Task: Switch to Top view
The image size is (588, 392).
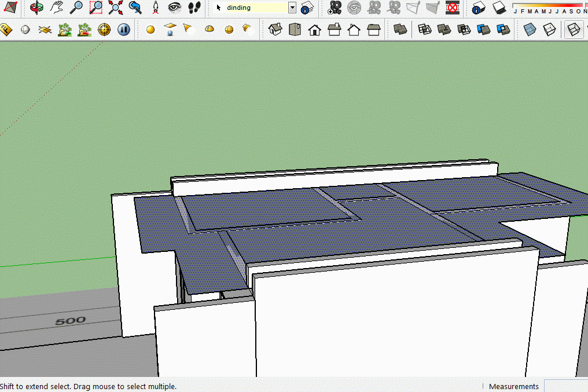Action: click(x=295, y=29)
